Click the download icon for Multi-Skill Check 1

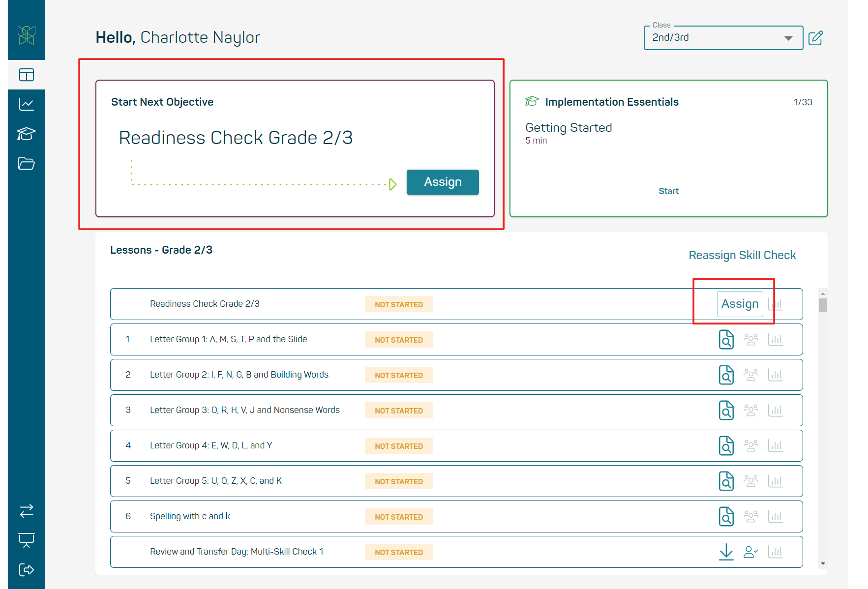pos(726,552)
